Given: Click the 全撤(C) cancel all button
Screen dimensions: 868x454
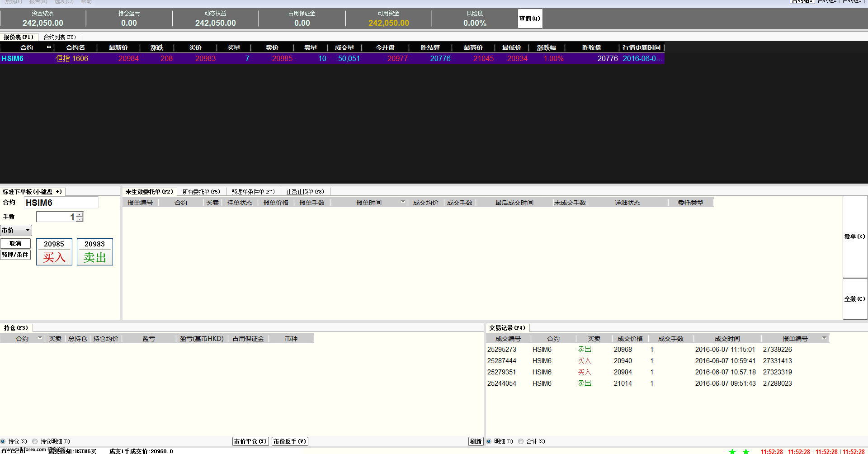Looking at the screenshot, I should [x=855, y=299].
